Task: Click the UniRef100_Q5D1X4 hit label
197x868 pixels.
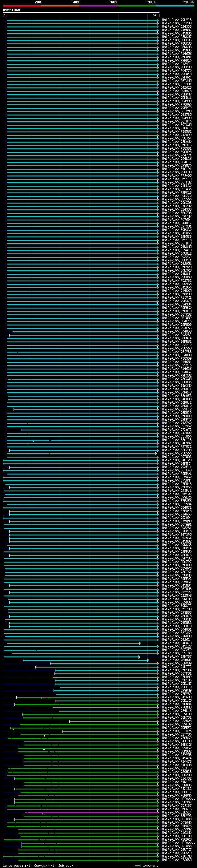Action: (x=177, y=670)
